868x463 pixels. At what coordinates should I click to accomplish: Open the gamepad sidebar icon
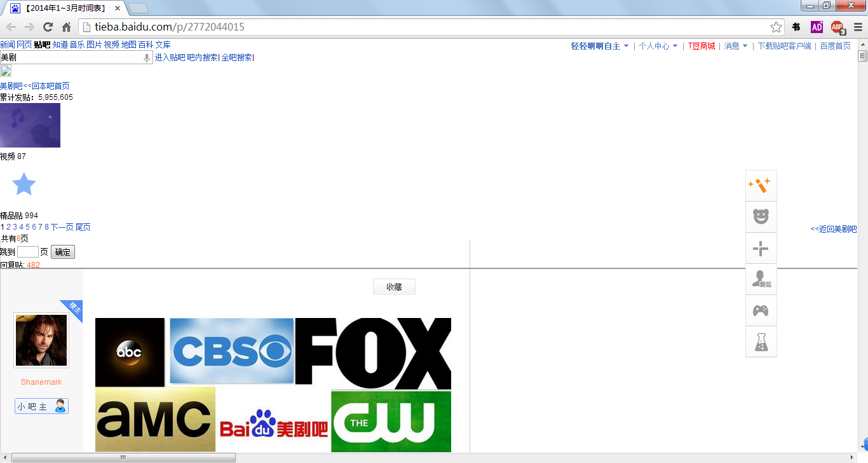pos(761,310)
